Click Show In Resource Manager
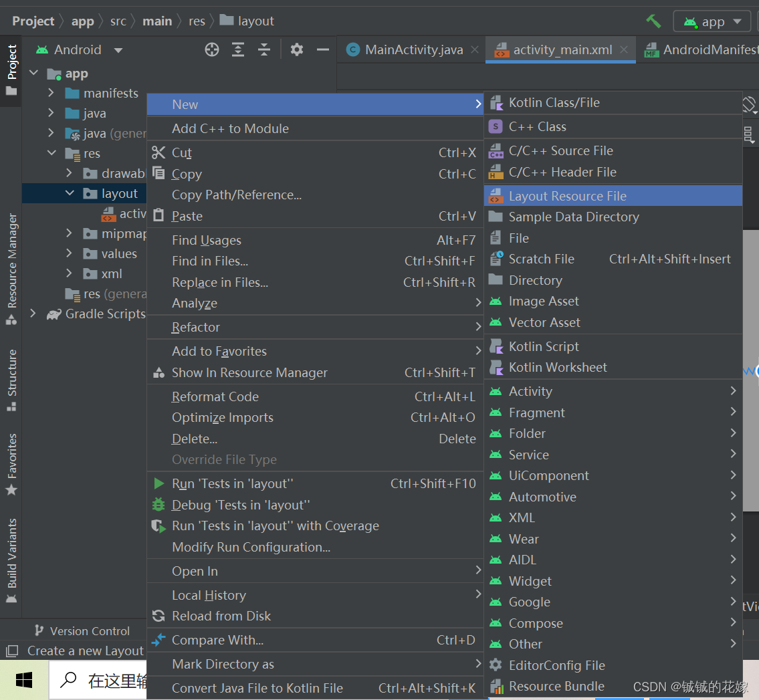The width and height of the screenshot is (759, 700). (x=315, y=372)
